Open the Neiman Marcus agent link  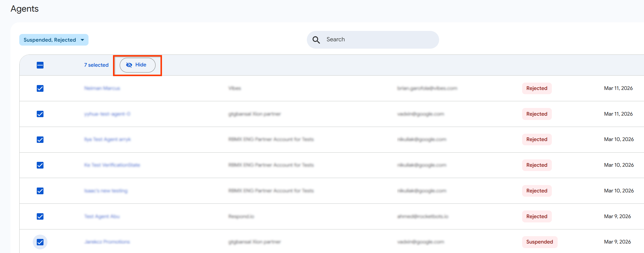102,88
